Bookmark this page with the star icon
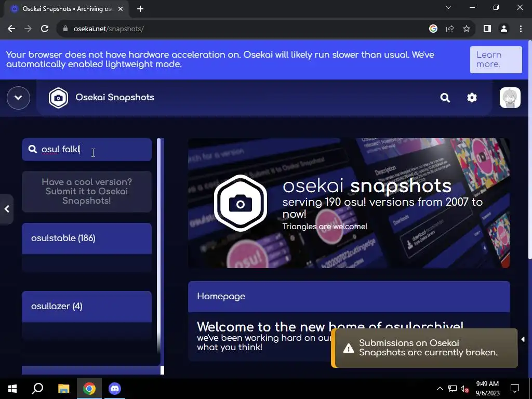The image size is (532, 399). point(467,29)
